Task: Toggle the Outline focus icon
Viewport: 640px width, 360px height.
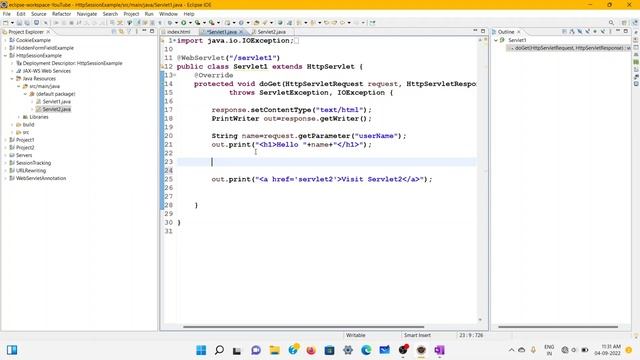Action: (564, 31)
